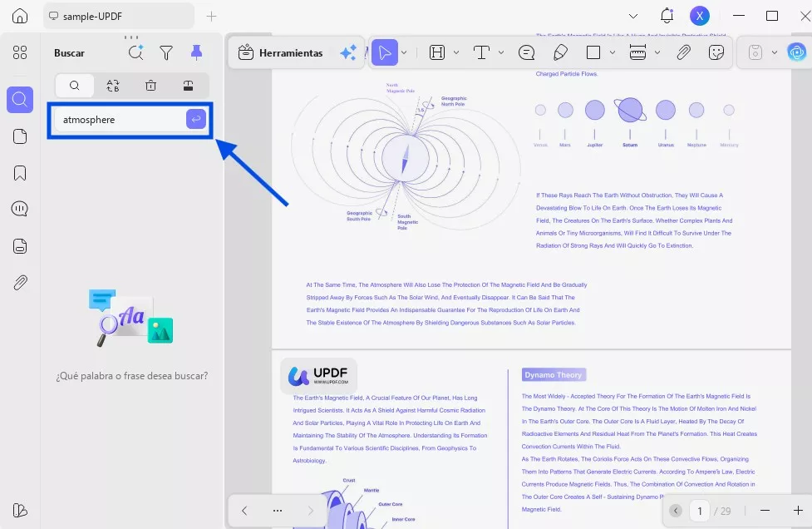Open the sticker tool

coord(716,52)
